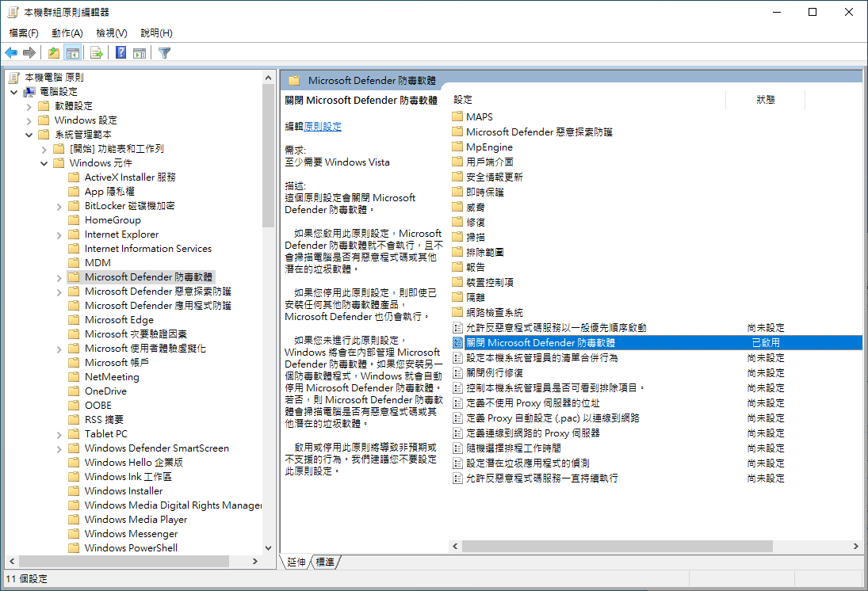Image resolution: width=868 pixels, height=591 pixels.
Task: Open the 檔案(F) menu
Action: point(24,33)
